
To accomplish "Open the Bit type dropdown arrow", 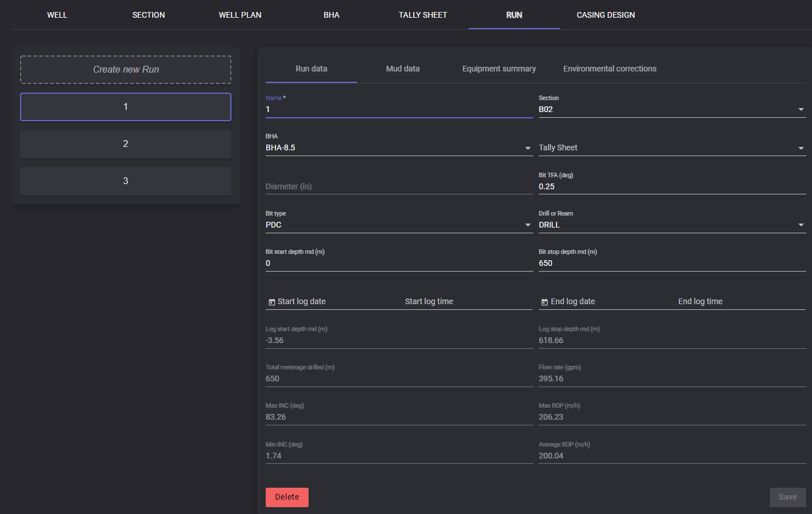I will [x=527, y=225].
